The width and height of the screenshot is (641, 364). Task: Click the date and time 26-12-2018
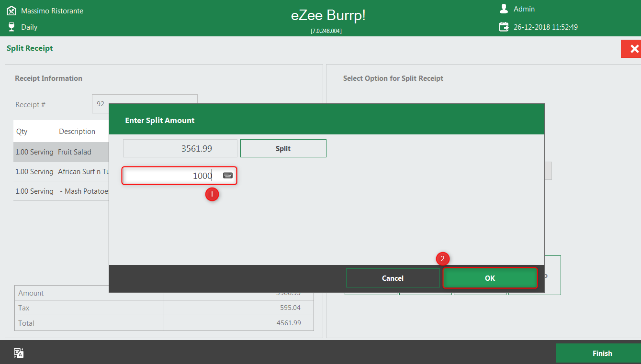(546, 27)
